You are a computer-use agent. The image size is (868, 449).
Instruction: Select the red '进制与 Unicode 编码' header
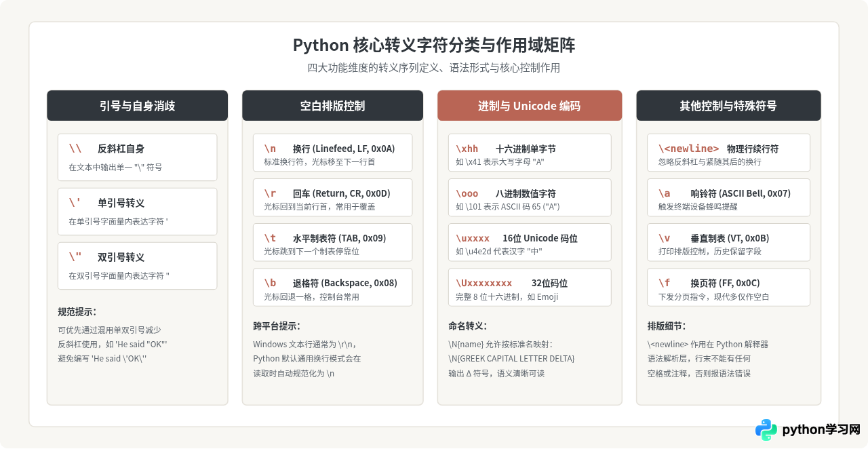[x=530, y=106]
